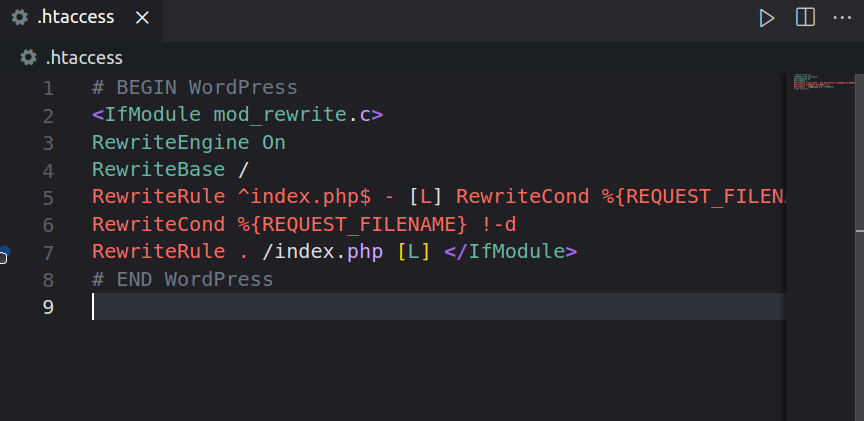The width and height of the screenshot is (864, 421).
Task: Close the .htaccess tab
Action: (x=142, y=18)
